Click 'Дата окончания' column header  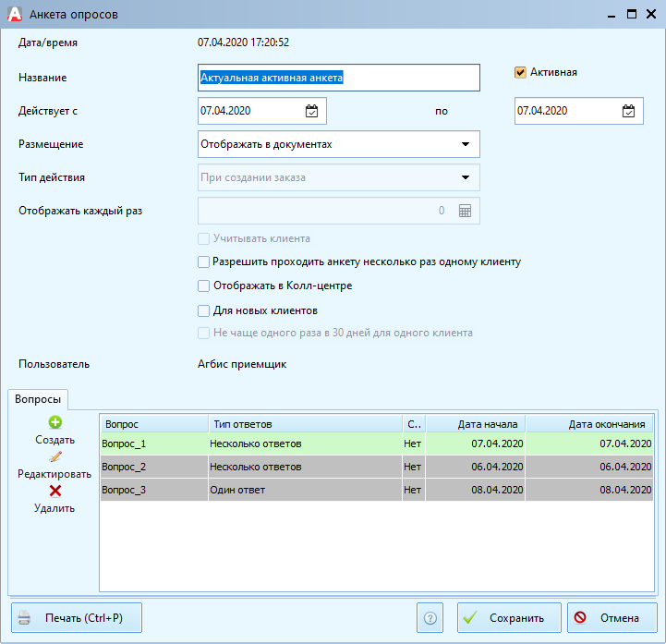coord(589,424)
